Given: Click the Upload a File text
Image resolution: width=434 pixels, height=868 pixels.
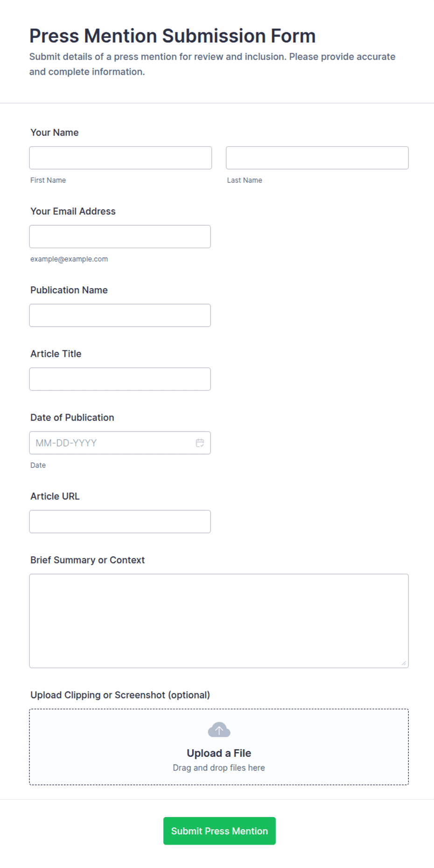Looking at the screenshot, I should coord(219,753).
